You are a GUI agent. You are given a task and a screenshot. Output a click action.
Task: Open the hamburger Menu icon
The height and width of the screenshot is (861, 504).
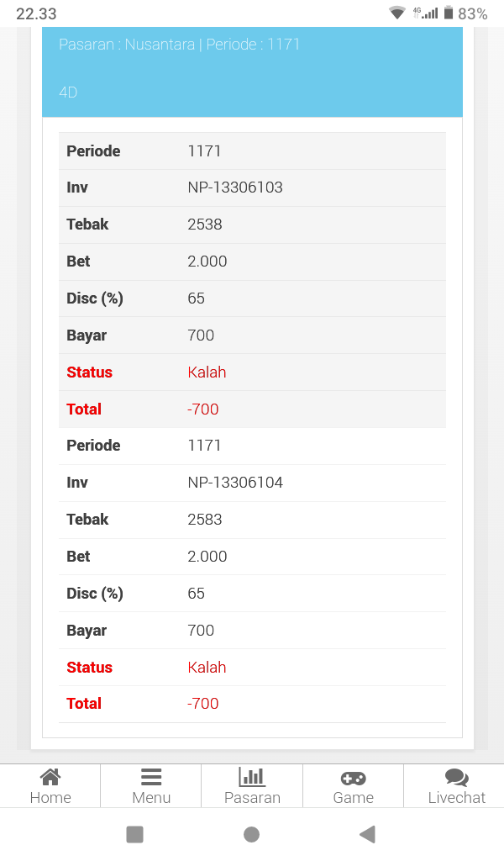point(151,777)
